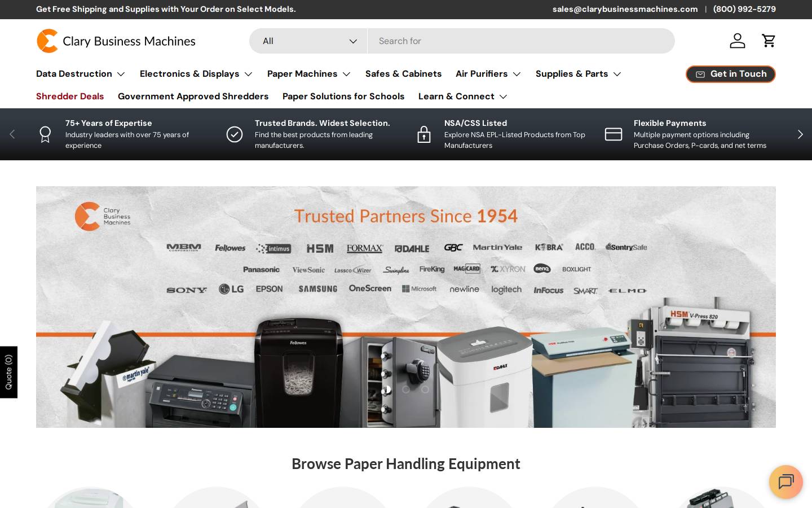The image size is (812, 508).
Task: Click NSA/CSS Listed heading
Action: (x=475, y=123)
